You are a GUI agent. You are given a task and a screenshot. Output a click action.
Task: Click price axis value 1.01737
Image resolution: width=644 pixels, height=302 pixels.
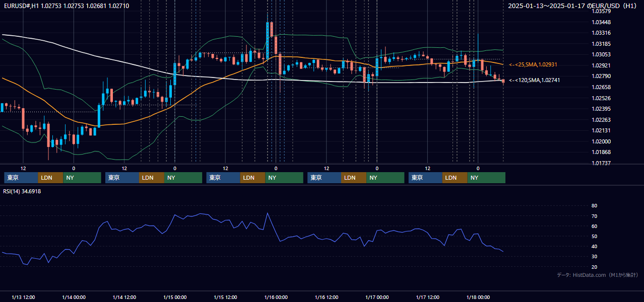[x=601, y=163]
